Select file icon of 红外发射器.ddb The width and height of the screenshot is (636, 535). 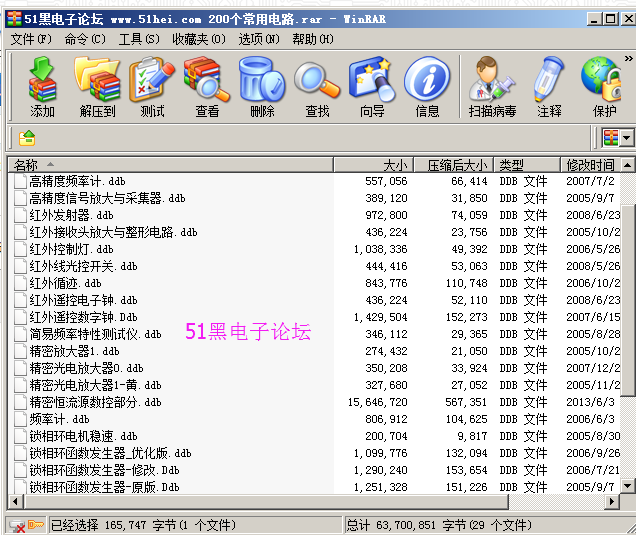[x=20, y=215]
